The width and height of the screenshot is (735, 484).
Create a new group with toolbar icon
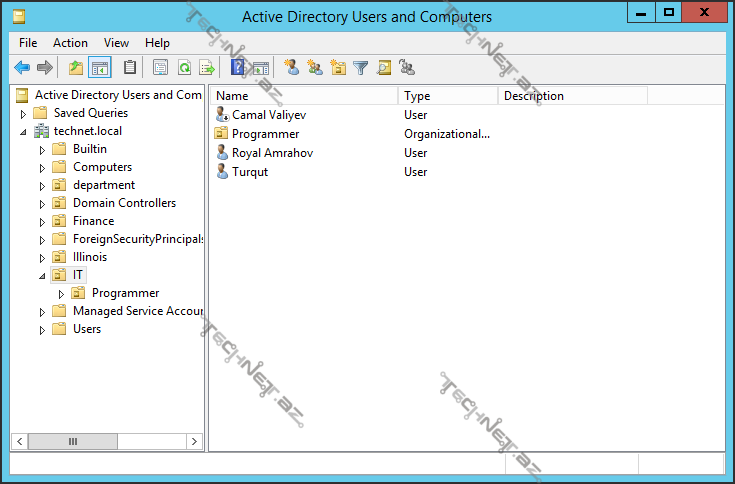pos(315,68)
